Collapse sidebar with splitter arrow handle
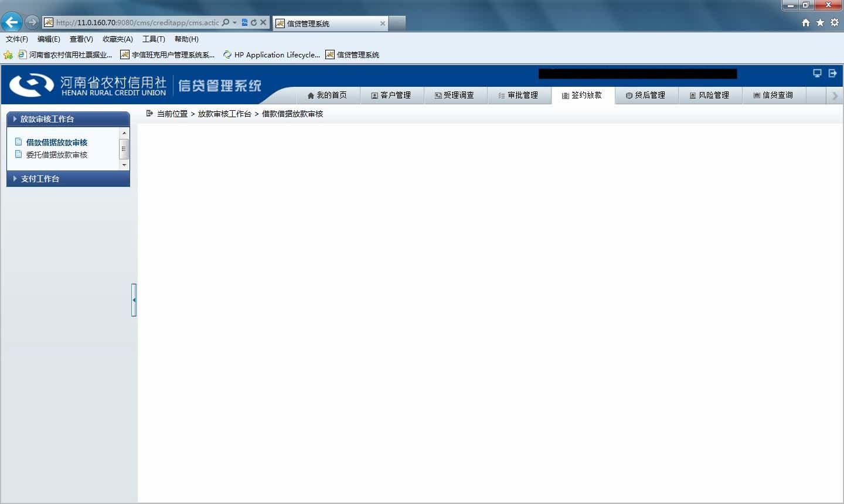 pyautogui.click(x=134, y=300)
